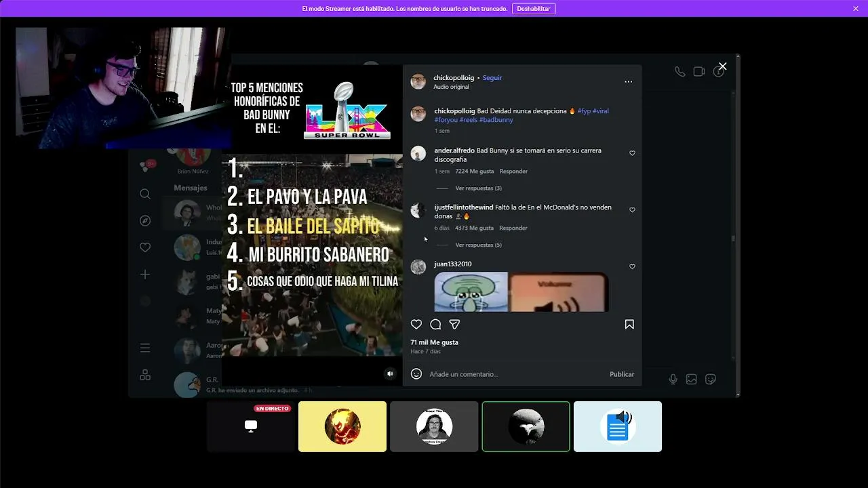Attach a photo with the image icon

tap(691, 380)
